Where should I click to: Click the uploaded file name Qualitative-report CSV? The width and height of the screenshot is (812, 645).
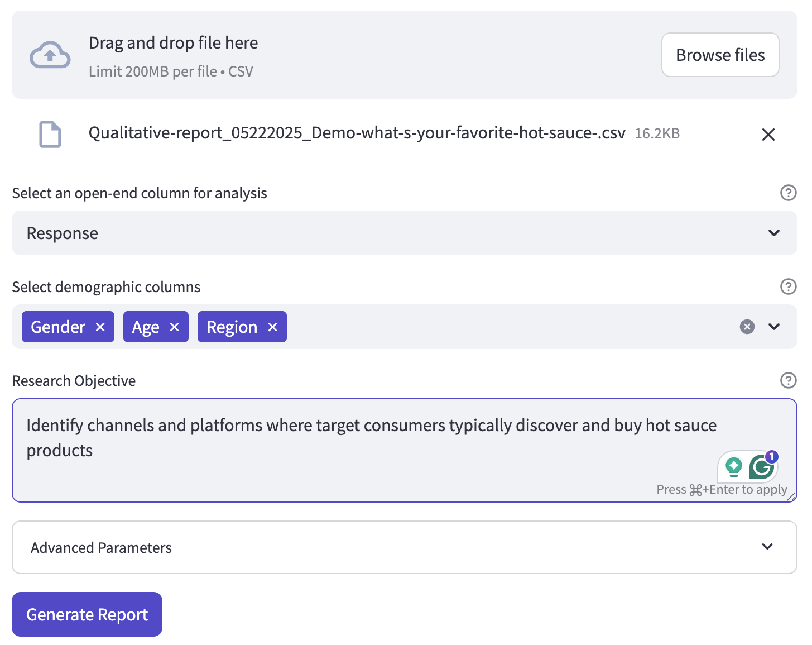point(357,133)
